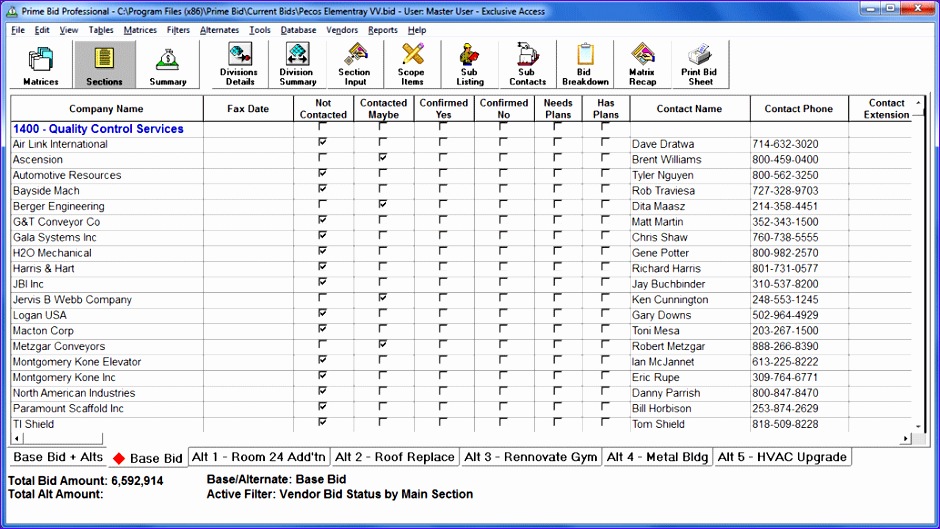Open the Scope Items tool
The height and width of the screenshot is (529, 940).
pos(411,65)
